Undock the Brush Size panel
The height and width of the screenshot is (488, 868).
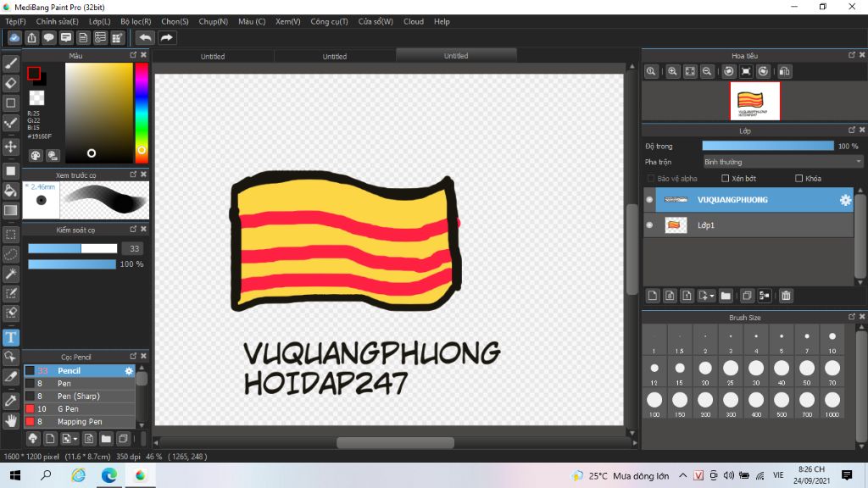pyautogui.click(x=852, y=317)
